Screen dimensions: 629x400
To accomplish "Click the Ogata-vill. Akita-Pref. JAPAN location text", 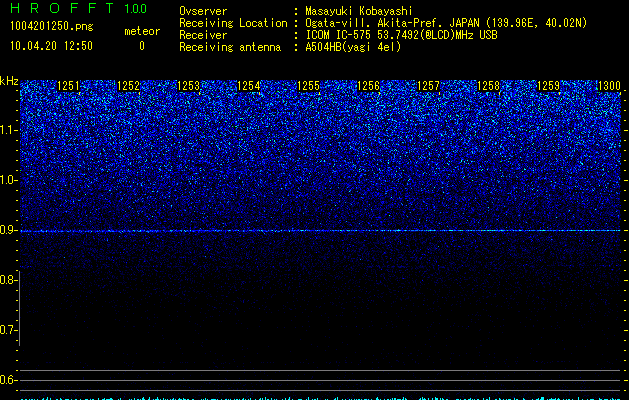I will click(446, 23).
